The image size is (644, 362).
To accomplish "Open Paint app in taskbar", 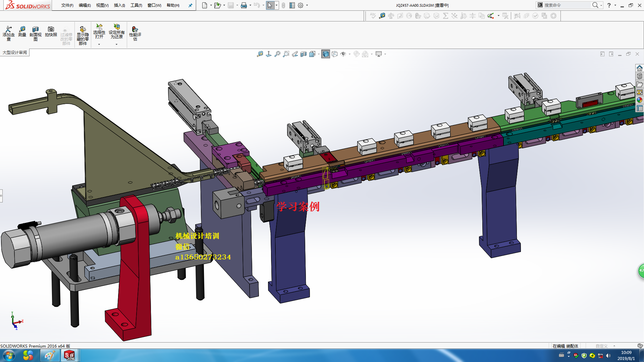I will [x=50, y=356].
